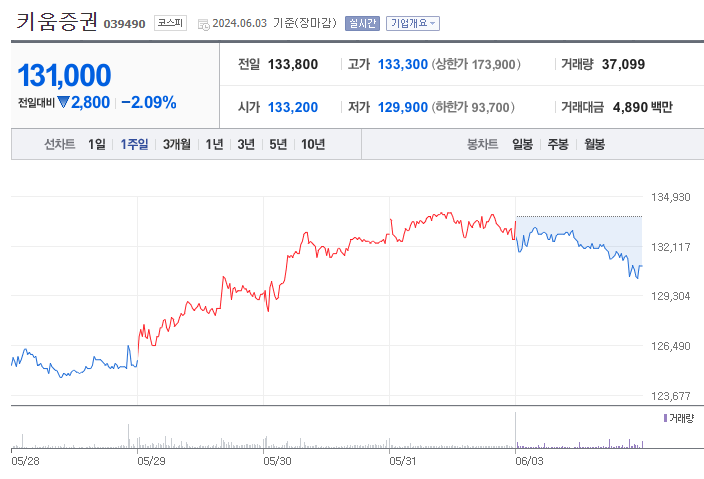Click the down-triangle change icon beside 2,800
The width and height of the screenshot is (704, 479).
(63, 102)
